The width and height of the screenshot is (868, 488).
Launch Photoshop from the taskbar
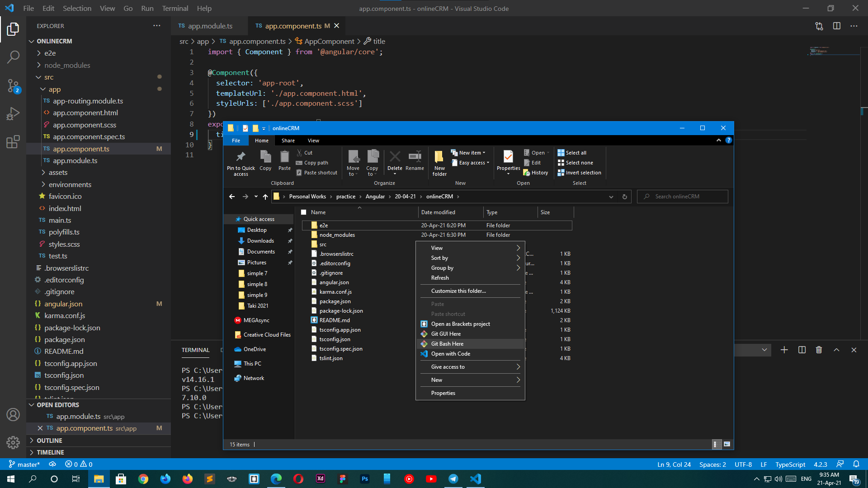pyautogui.click(x=364, y=479)
